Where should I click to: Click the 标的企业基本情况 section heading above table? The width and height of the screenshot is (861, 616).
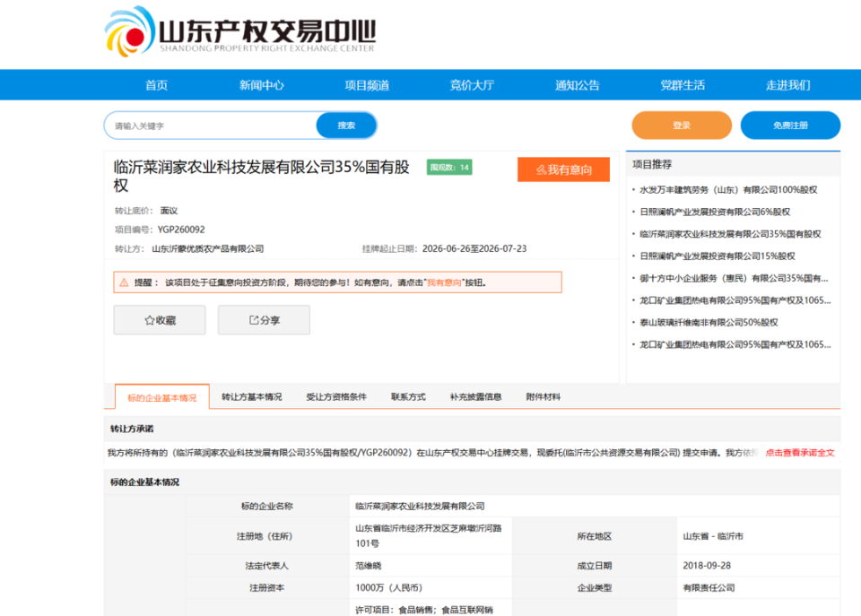pos(144,482)
